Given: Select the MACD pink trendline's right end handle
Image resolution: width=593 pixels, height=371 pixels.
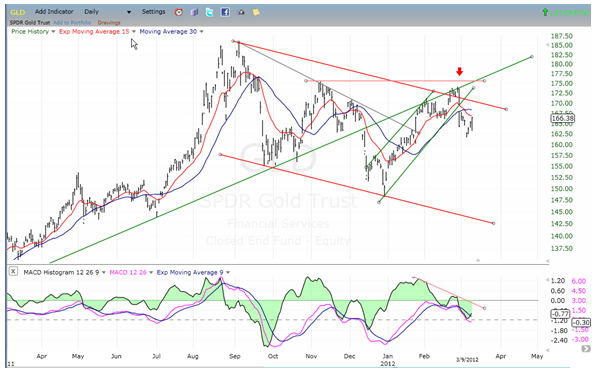Looking at the screenshot, I should tap(484, 308).
